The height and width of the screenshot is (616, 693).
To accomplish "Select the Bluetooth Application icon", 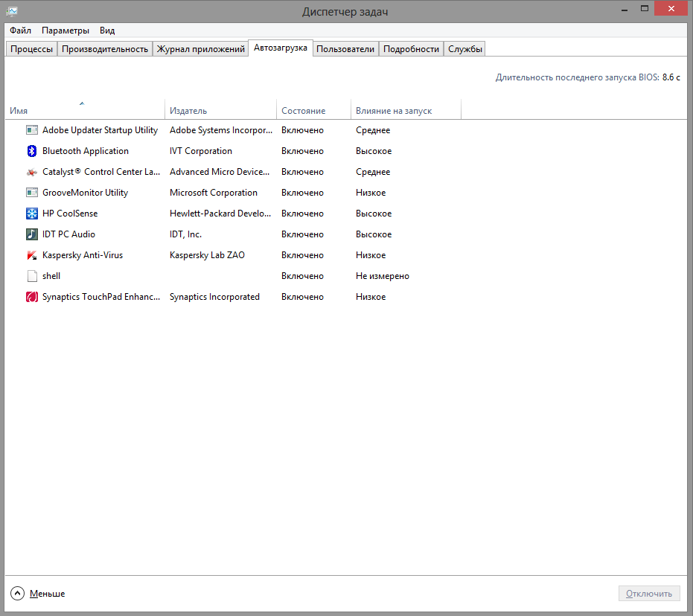I will click(x=32, y=151).
